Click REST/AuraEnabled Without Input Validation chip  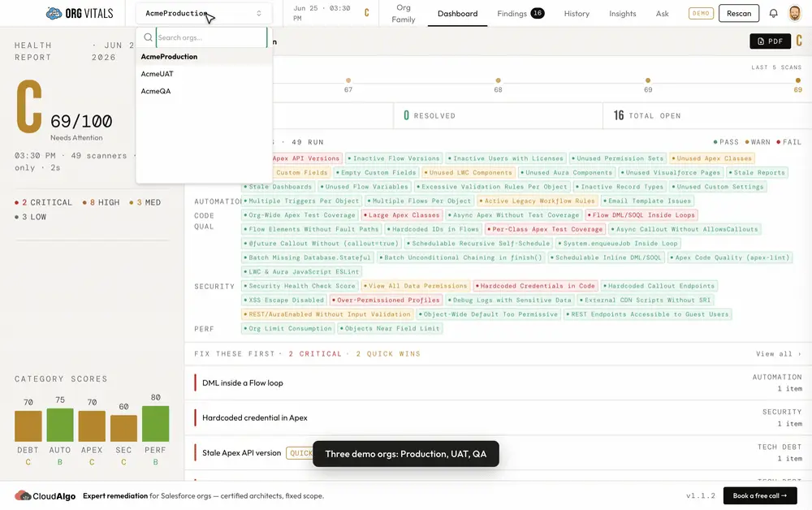(x=328, y=314)
